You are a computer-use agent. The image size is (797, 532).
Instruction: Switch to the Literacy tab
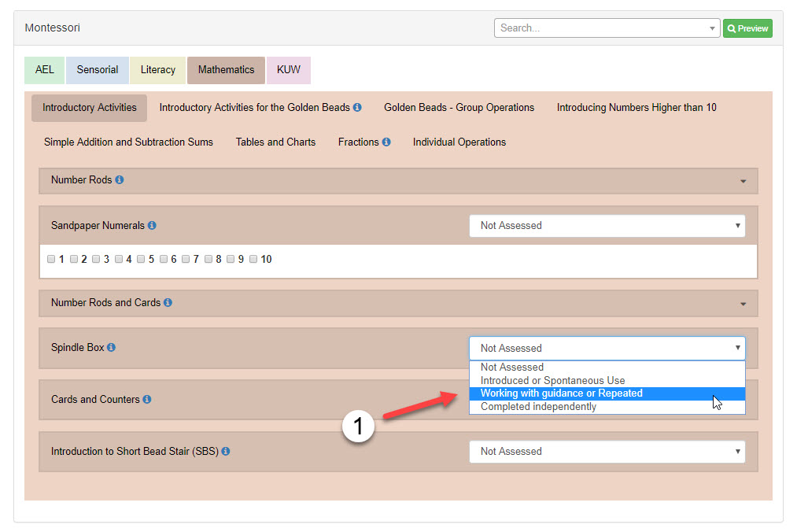point(157,70)
